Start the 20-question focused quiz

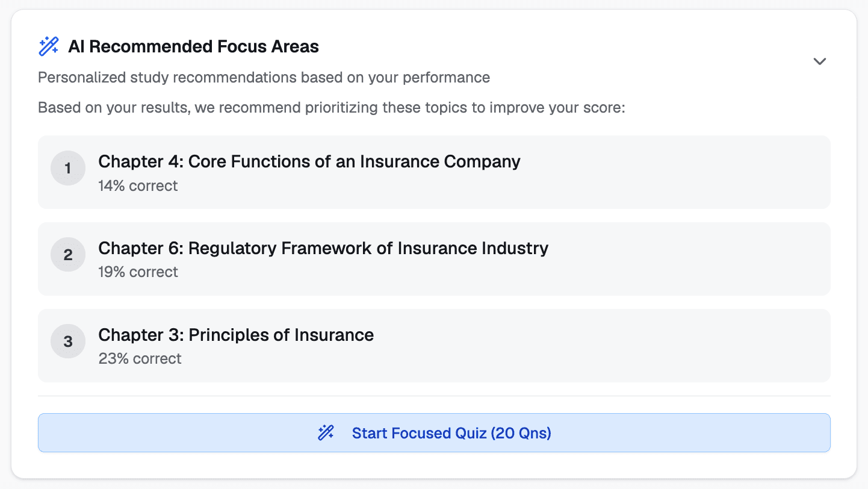click(x=435, y=432)
